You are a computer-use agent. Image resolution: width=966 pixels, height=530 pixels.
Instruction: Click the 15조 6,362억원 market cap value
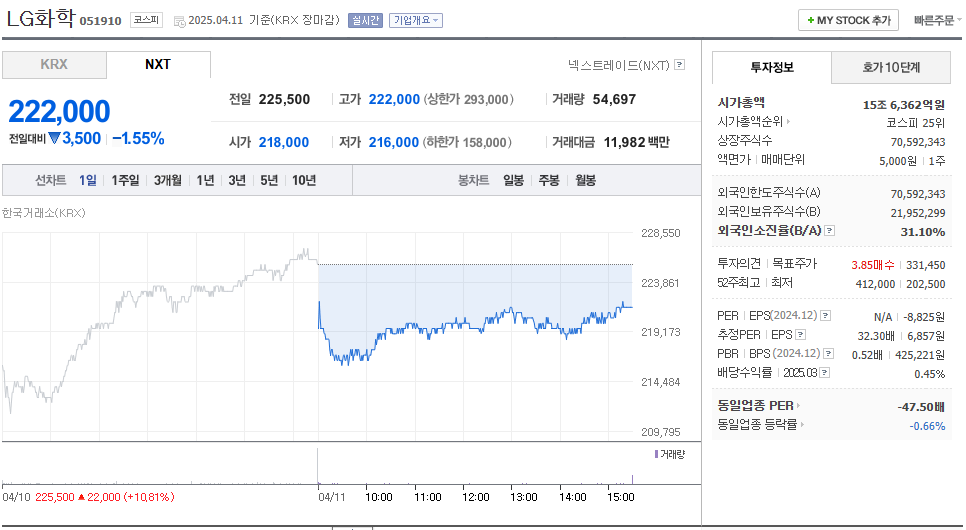(x=904, y=105)
